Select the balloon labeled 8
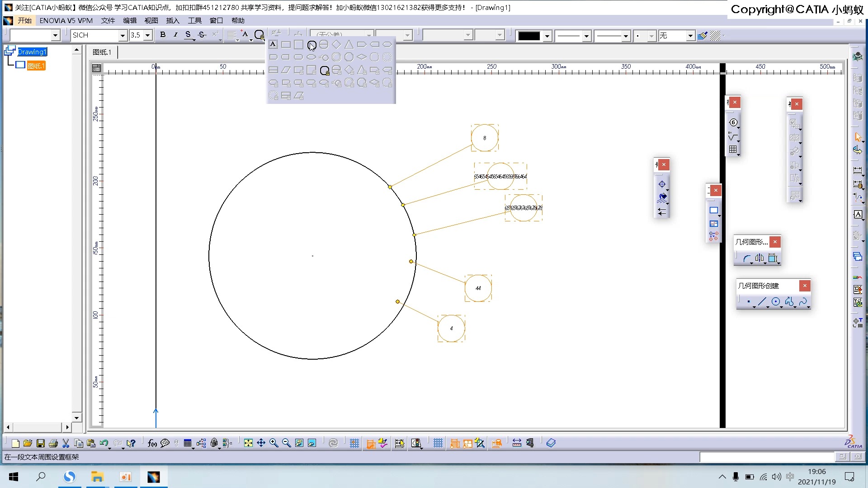This screenshot has width=868, height=488. tap(485, 138)
